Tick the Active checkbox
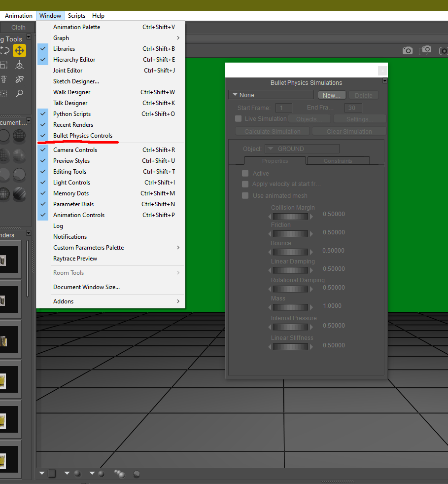This screenshot has height=484, width=448. (245, 174)
